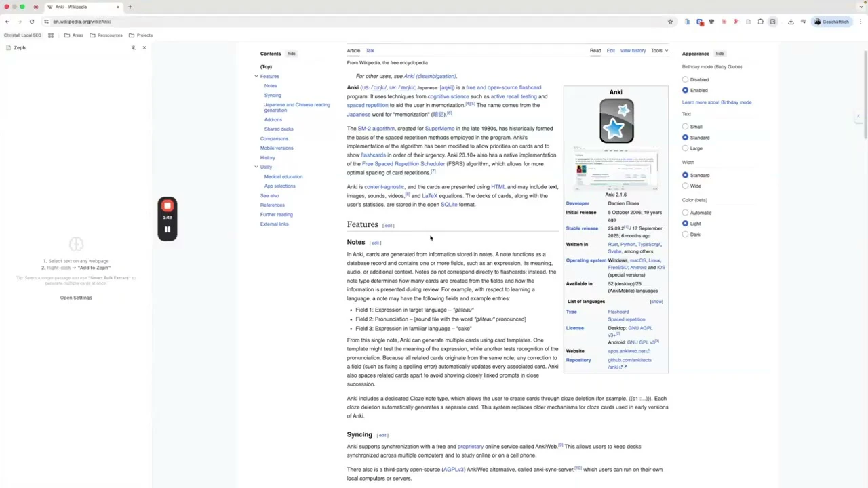
Task: Choose Dark color mode
Action: point(685,235)
